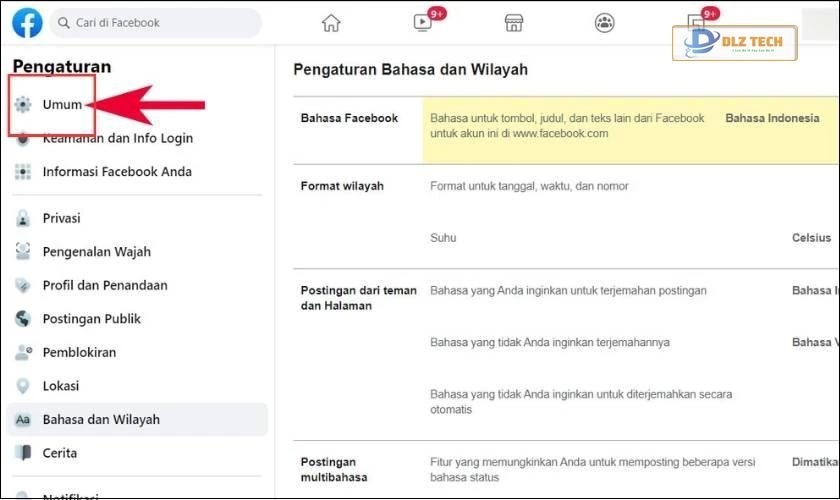Open the Groups icon in top bar
This screenshot has height=500, width=840.
click(x=604, y=23)
